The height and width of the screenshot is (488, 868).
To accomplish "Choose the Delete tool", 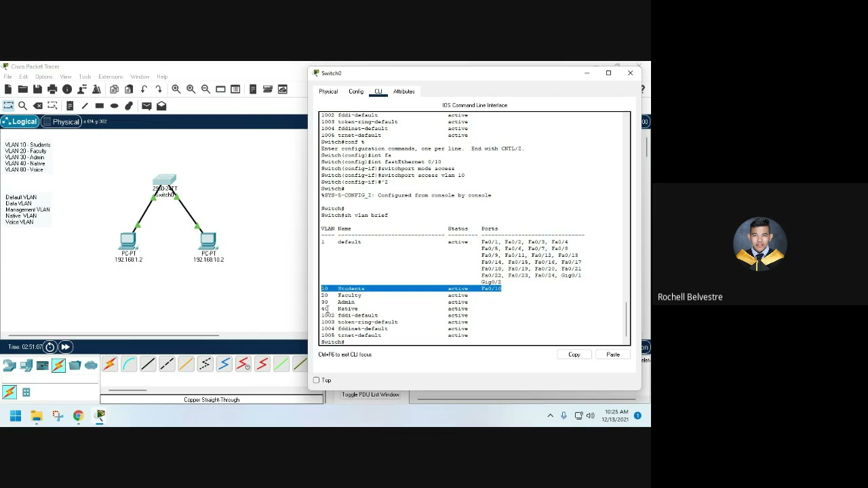I will pyautogui.click(x=38, y=106).
